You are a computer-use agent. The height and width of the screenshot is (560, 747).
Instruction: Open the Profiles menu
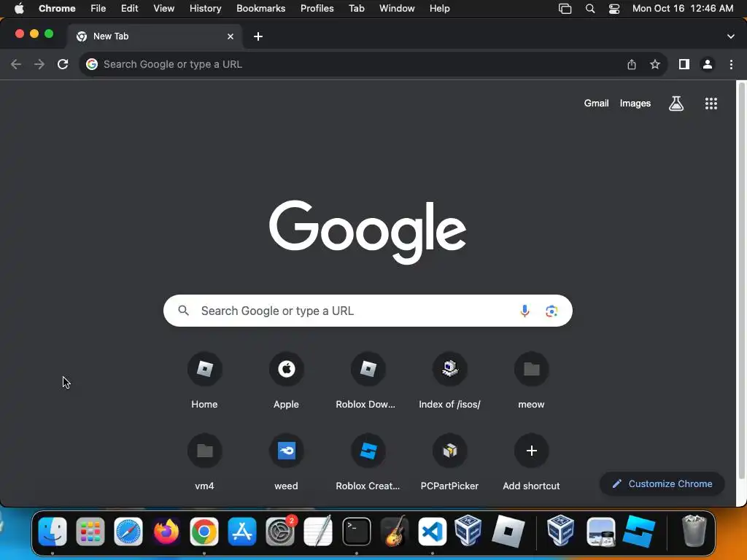point(317,9)
